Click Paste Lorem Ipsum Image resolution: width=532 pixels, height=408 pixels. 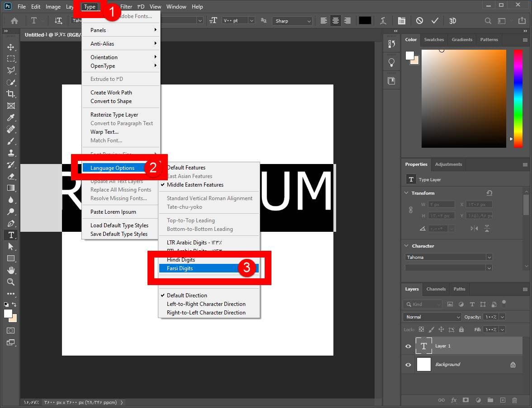pyautogui.click(x=113, y=212)
